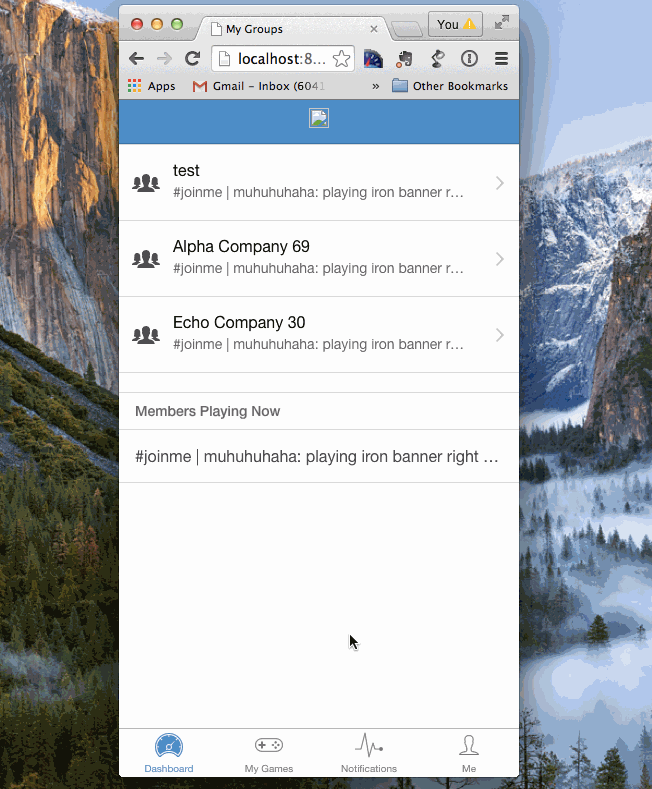Reload the page in the browser
652x789 pixels.
click(x=193, y=59)
